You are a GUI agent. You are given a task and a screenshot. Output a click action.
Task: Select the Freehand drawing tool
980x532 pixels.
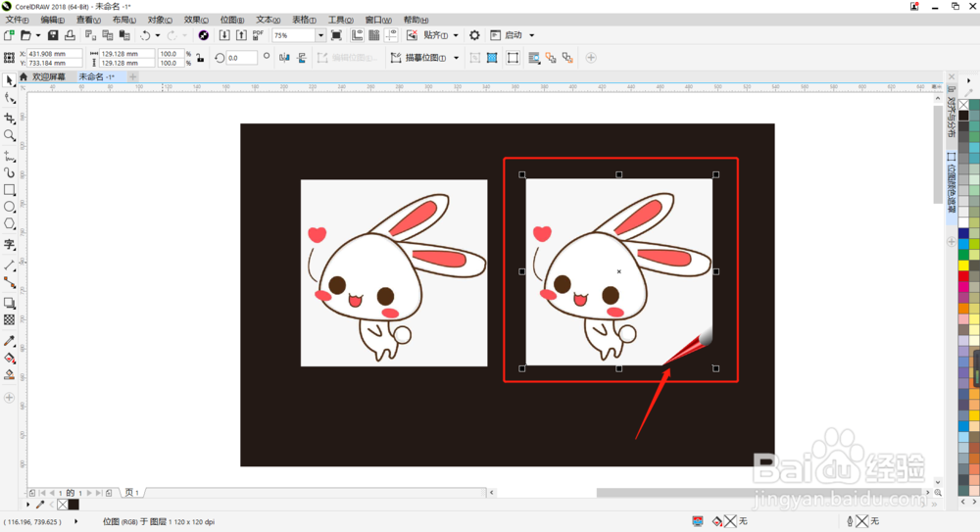10,157
